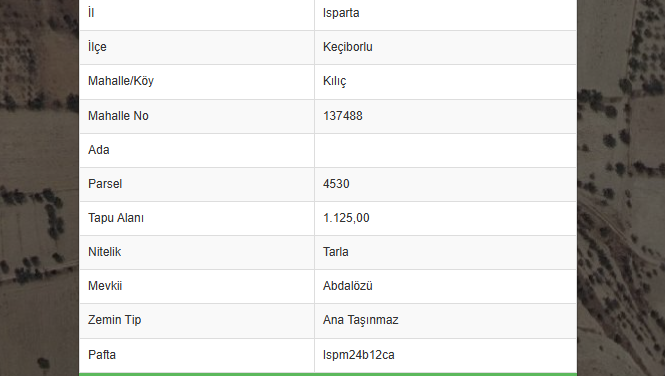The image size is (665, 376).
Task: Click the Pafta label cell
Action: [x=197, y=355]
